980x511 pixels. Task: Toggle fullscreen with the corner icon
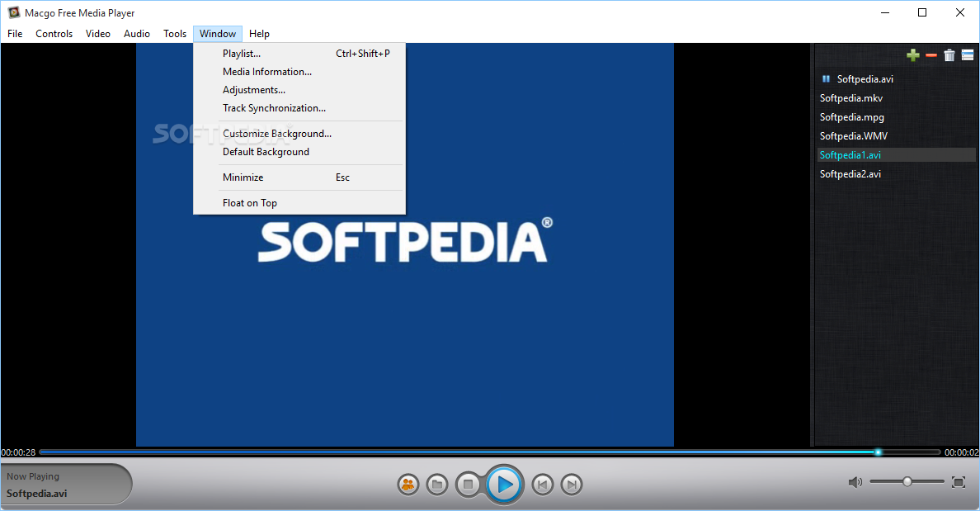(958, 481)
